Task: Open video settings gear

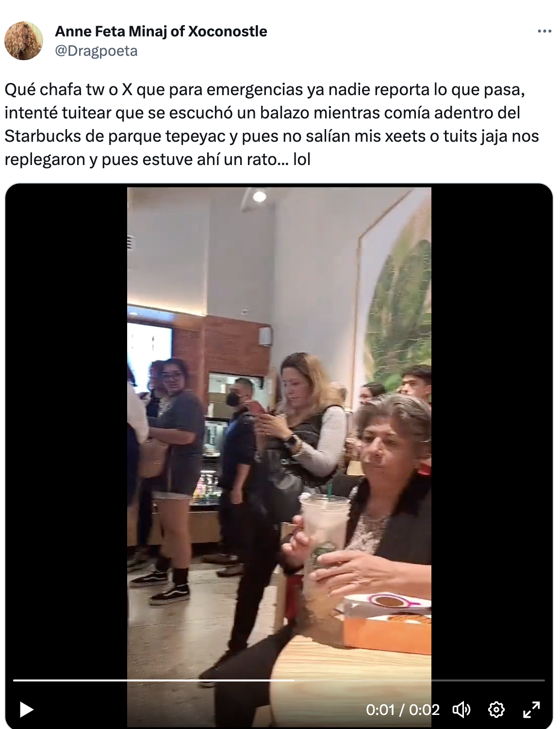Action: coord(496,710)
